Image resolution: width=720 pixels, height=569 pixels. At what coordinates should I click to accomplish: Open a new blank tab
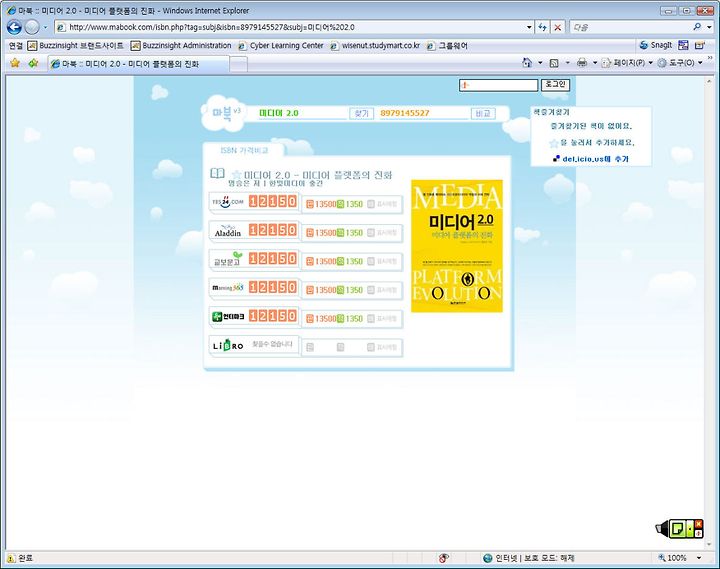(x=238, y=64)
